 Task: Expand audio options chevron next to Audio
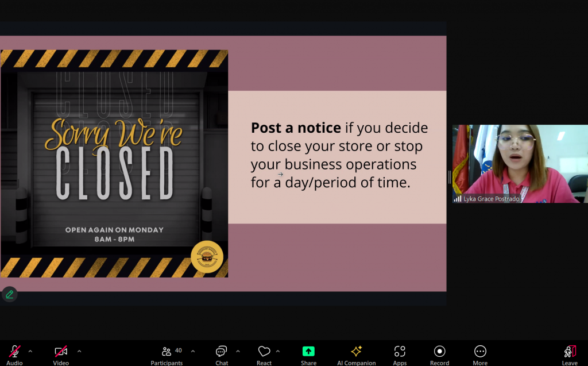tap(30, 351)
